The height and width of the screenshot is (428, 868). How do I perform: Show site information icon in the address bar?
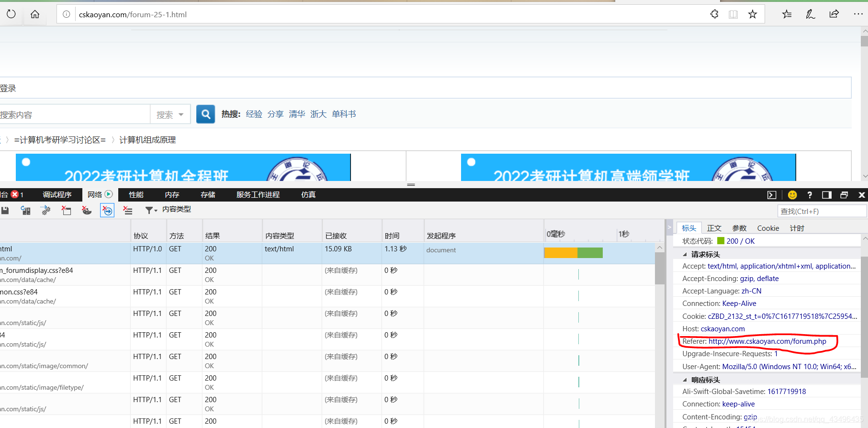pyautogui.click(x=67, y=14)
